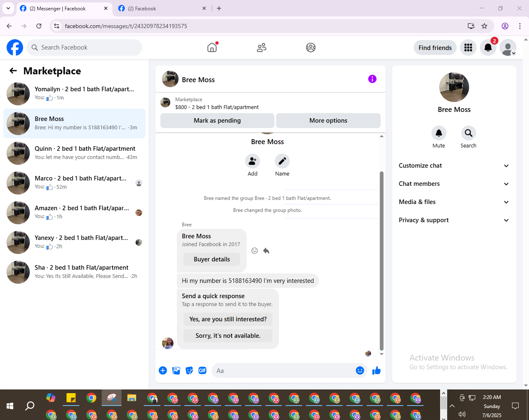
Task: Open the Notifications bell
Action: point(488,47)
